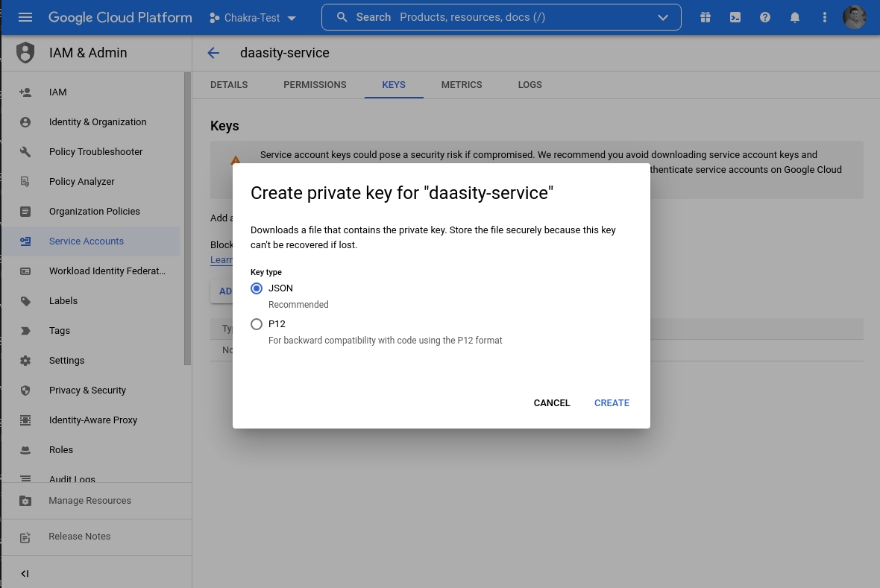Select the JSON key type option
Viewport: 880px width, 588px height.
(x=257, y=288)
